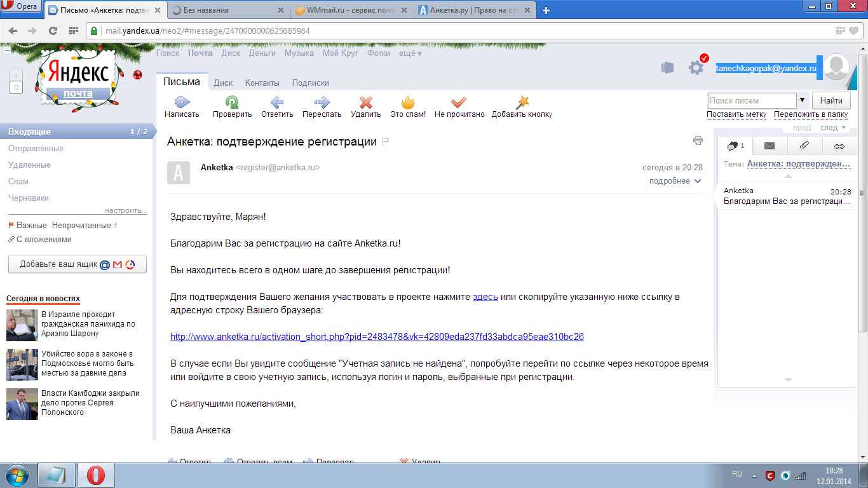Select Входящие folder
The width and height of the screenshot is (868, 488).
[x=76, y=132]
